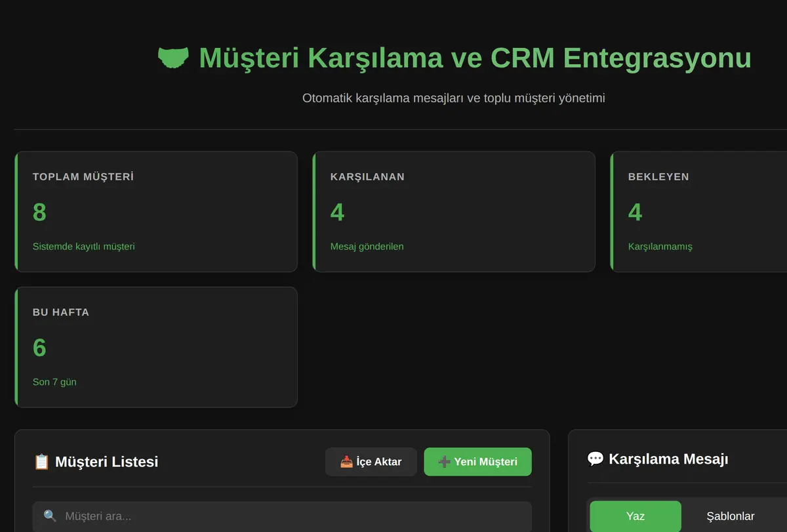Switch to the Şablonlar tab

pos(731,516)
